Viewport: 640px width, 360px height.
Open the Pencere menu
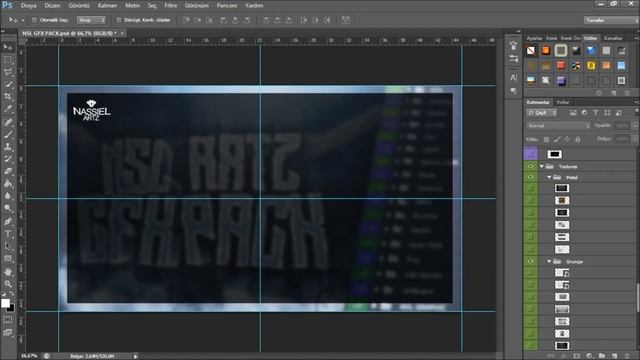click(227, 6)
